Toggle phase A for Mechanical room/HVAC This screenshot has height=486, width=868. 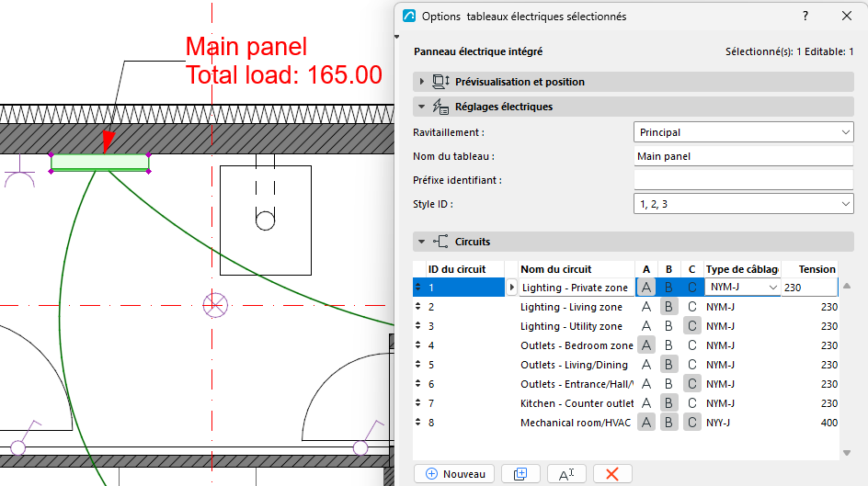[646, 423]
